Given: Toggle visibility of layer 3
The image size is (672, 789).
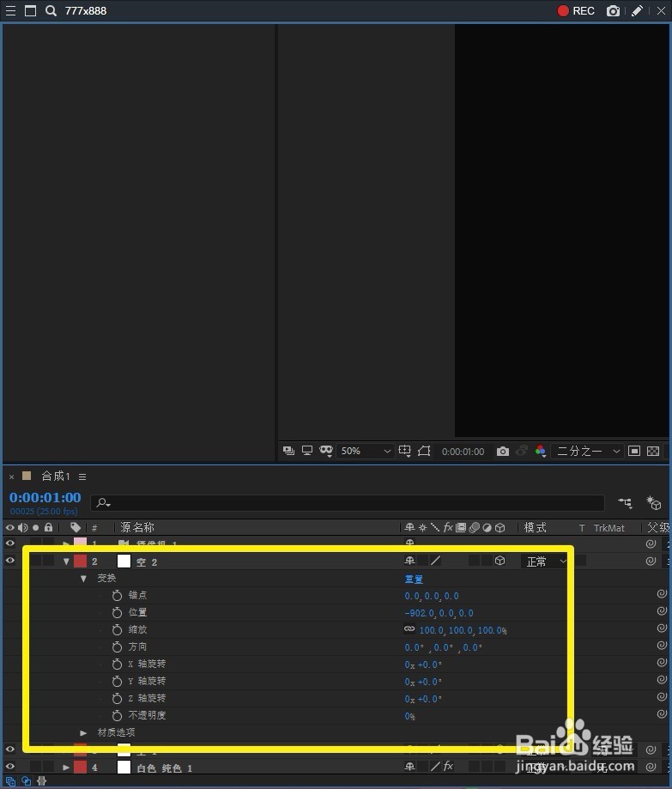Looking at the screenshot, I should [10, 750].
